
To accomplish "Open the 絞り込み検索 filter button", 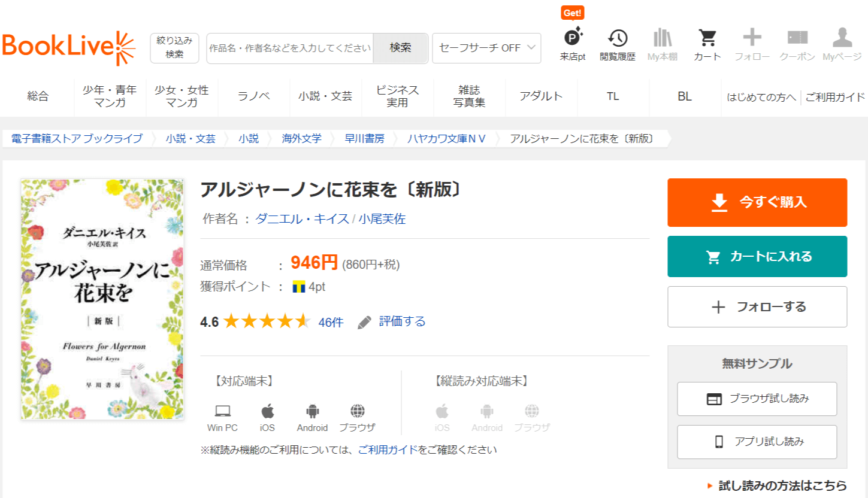I will [x=174, y=48].
